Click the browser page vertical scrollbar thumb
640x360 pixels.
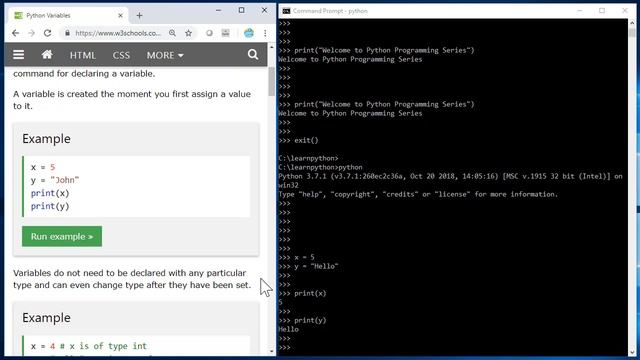point(272,82)
